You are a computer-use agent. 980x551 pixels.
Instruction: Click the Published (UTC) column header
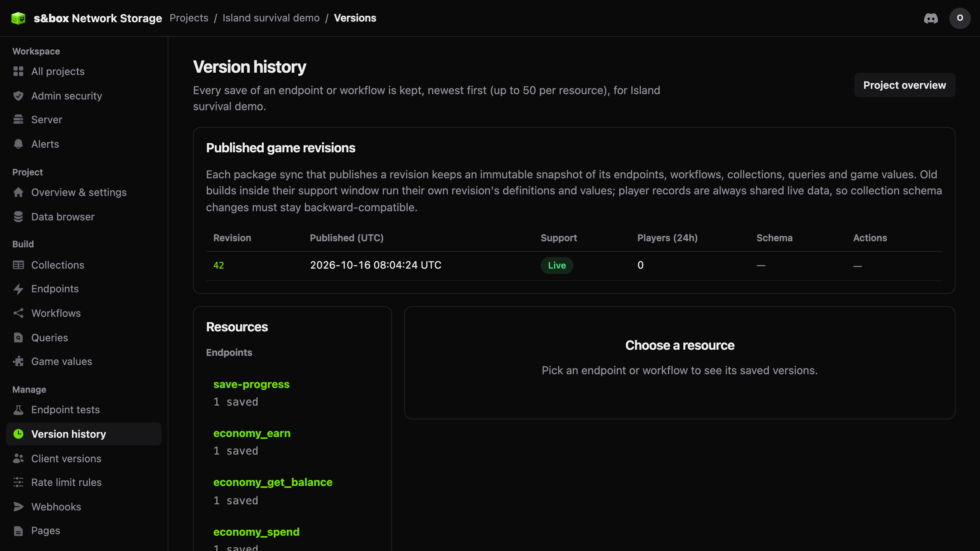[x=347, y=238]
